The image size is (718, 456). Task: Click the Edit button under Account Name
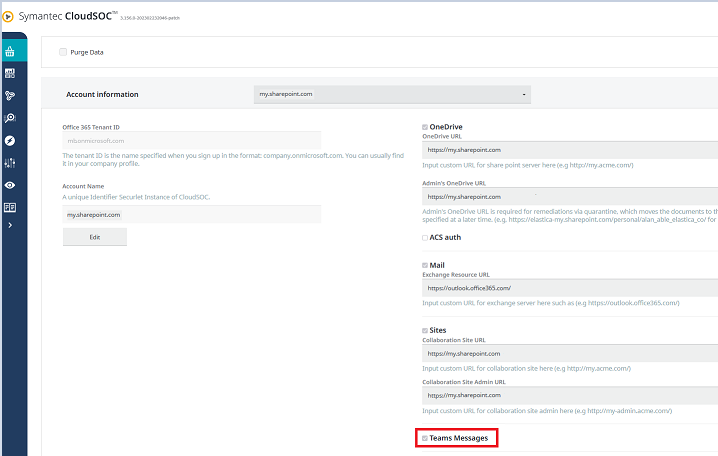tap(95, 237)
